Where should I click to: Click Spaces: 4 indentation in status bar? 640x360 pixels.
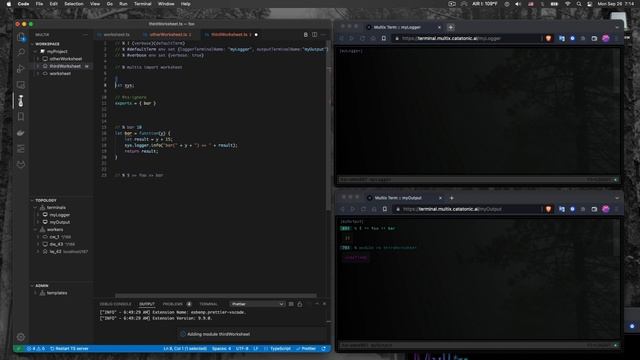(221, 349)
